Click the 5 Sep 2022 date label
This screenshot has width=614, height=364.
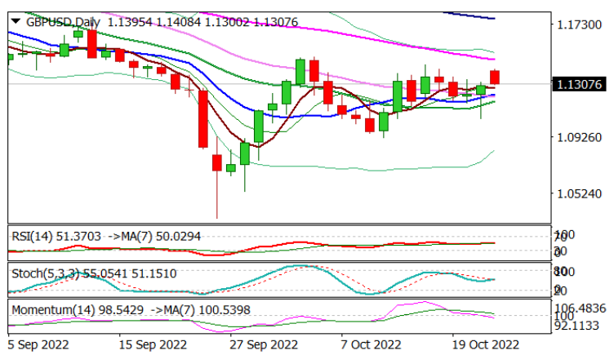click(38, 345)
